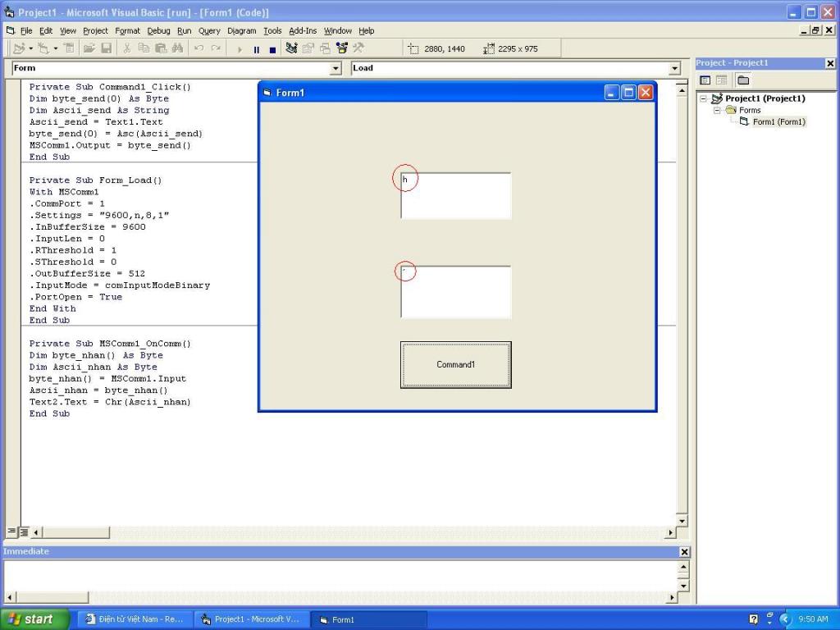The width and height of the screenshot is (840, 630).
Task: Collapse the Forms folder in project tree
Action: click(717, 110)
